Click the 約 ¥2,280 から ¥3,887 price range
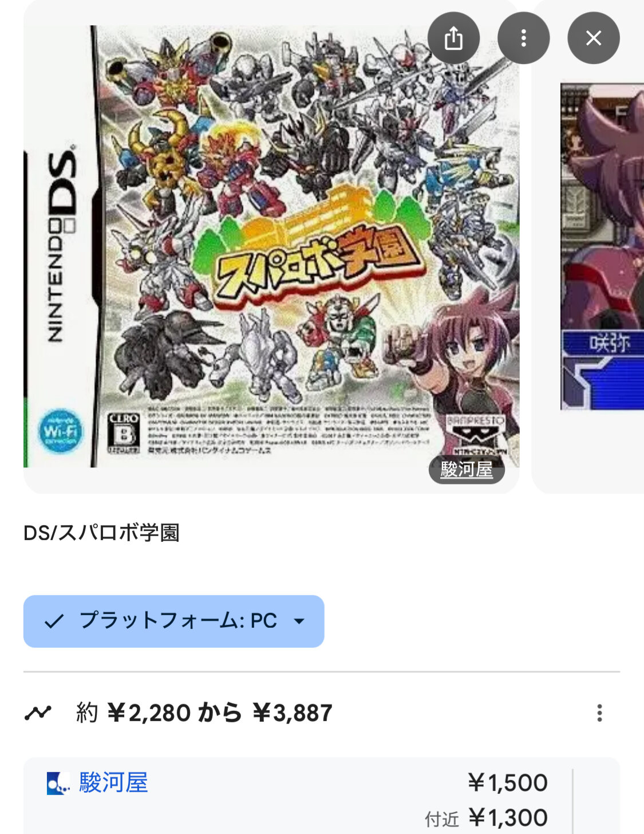 pos(204,713)
